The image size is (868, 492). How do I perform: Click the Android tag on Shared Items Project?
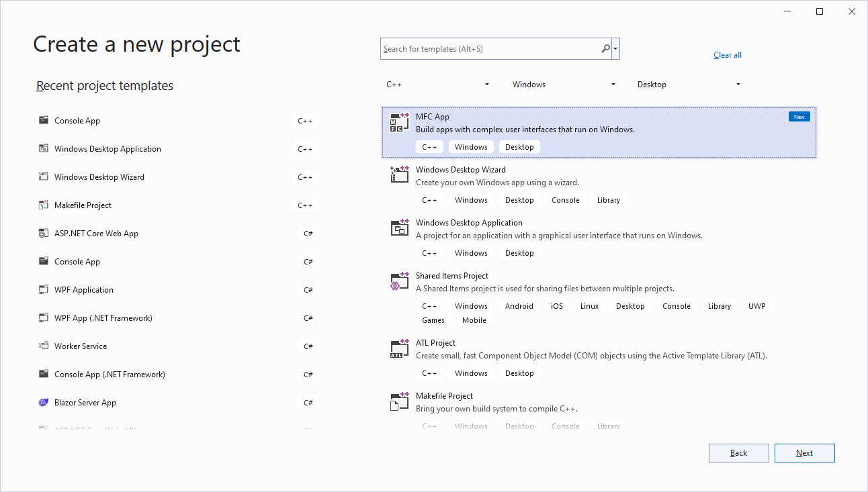[519, 306]
